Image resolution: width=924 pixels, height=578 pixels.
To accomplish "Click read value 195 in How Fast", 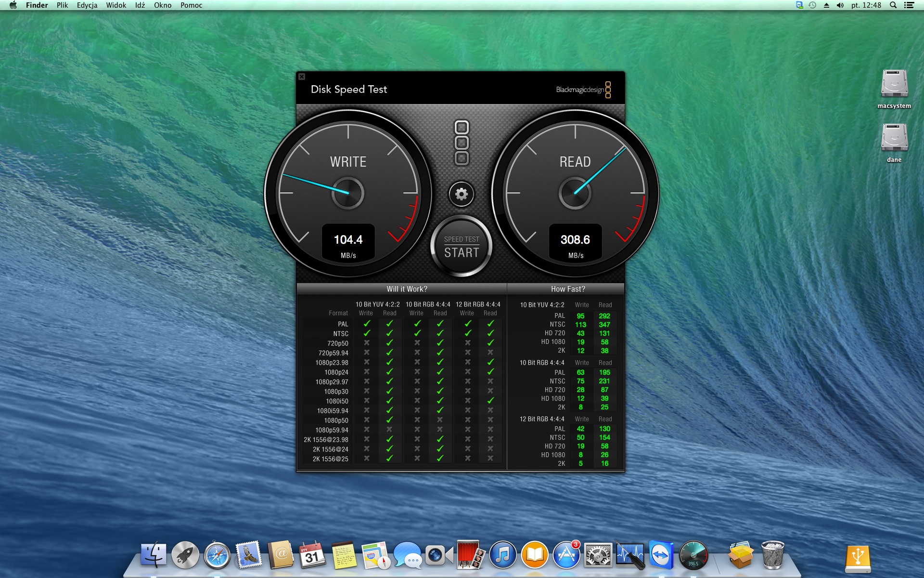I will [x=604, y=372].
